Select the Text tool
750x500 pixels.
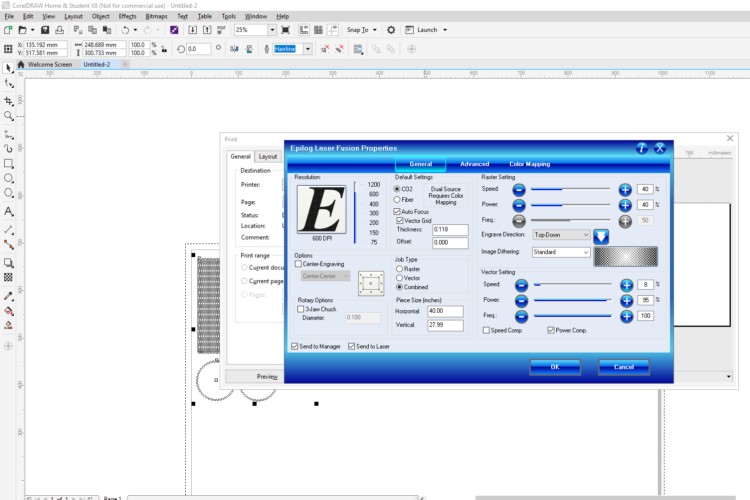click(x=8, y=211)
